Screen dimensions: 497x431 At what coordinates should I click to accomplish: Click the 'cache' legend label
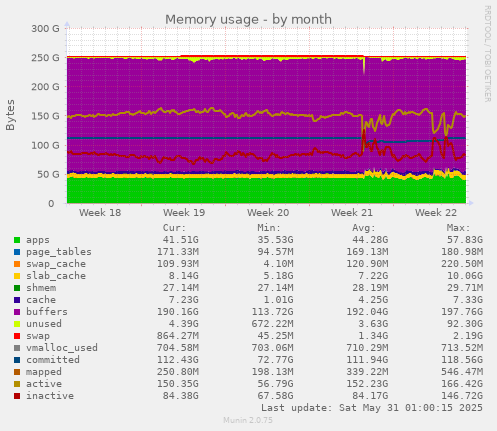pos(41,300)
